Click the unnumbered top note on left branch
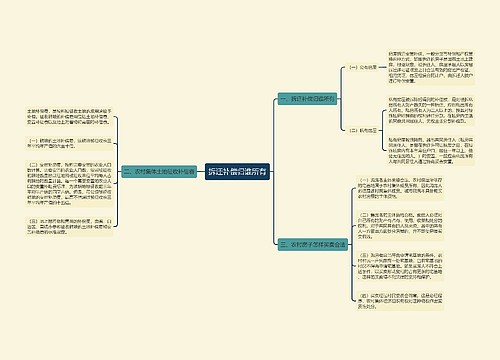 [69, 116]
